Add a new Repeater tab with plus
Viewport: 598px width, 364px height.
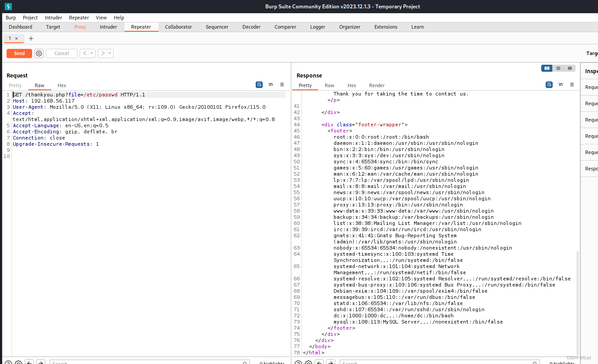point(31,38)
